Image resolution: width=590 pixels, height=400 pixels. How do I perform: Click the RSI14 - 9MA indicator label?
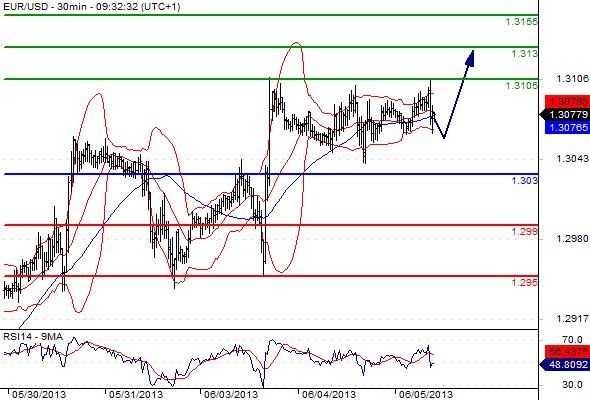coord(33,336)
